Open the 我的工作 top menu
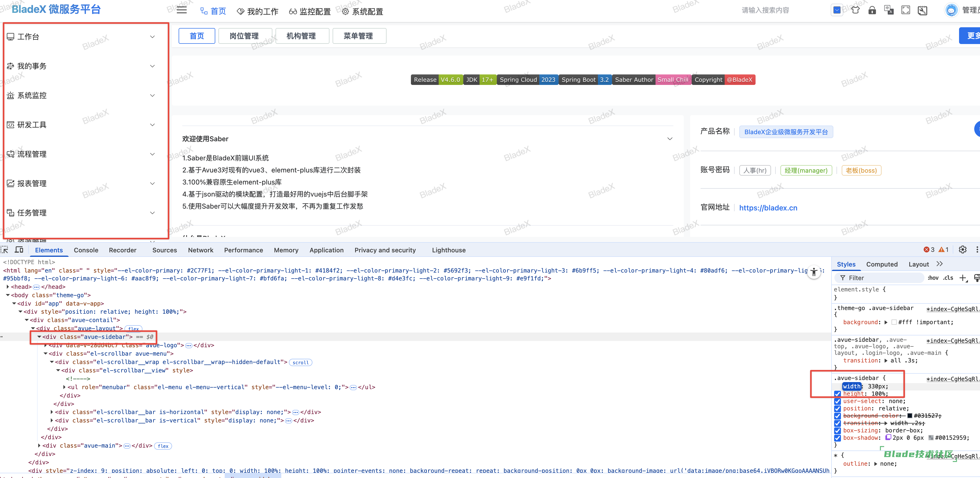980x478 pixels. [x=257, y=12]
